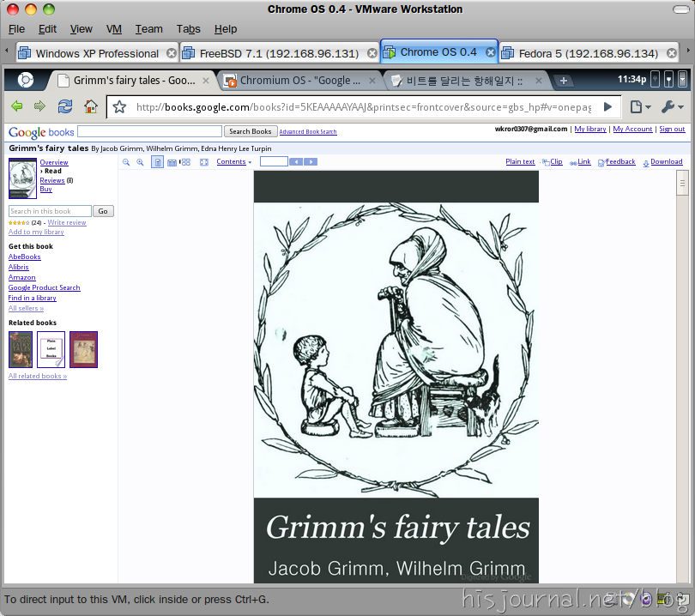695x616 pixels.
Task: Click the Search Books button
Action: [251, 131]
